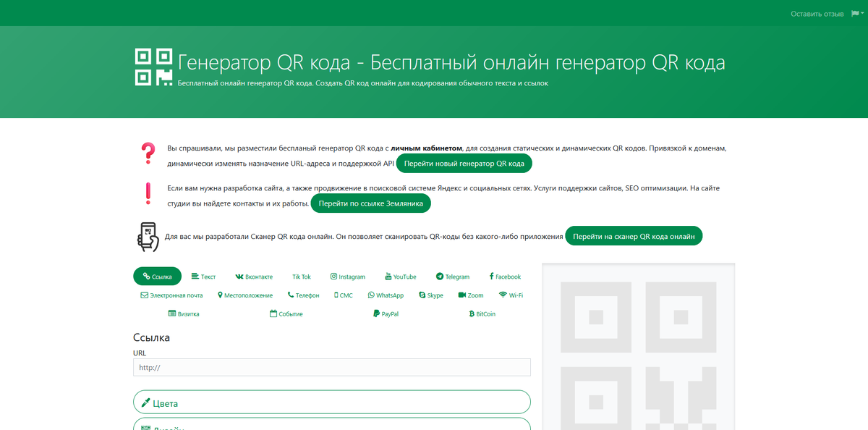The height and width of the screenshot is (430, 868).
Task: Select the 'Instagram' tab
Action: point(348,277)
